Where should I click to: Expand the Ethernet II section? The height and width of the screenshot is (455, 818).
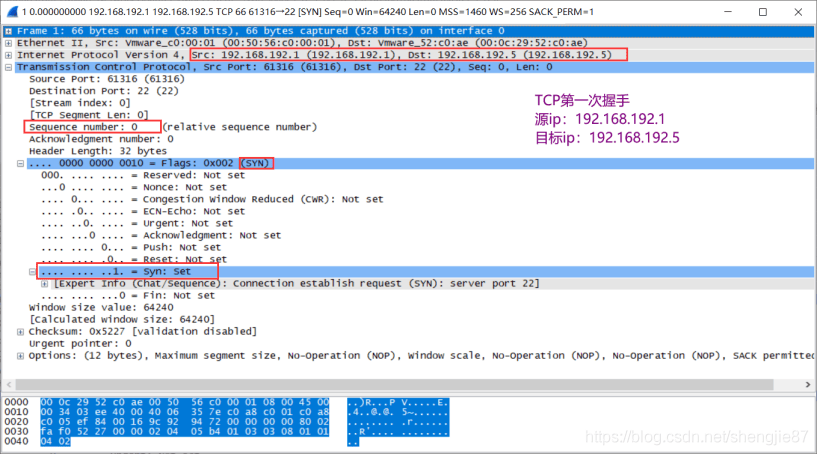point(9,43)
